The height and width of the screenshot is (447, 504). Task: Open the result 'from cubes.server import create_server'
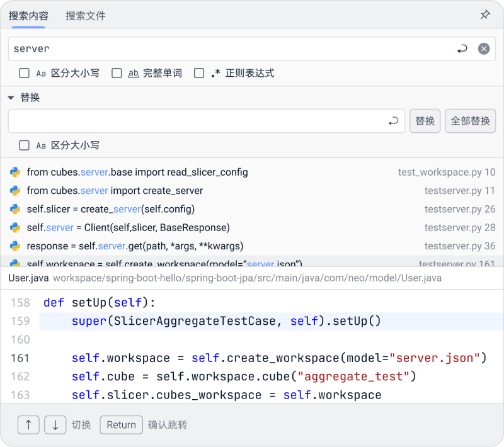coord(252,191)
